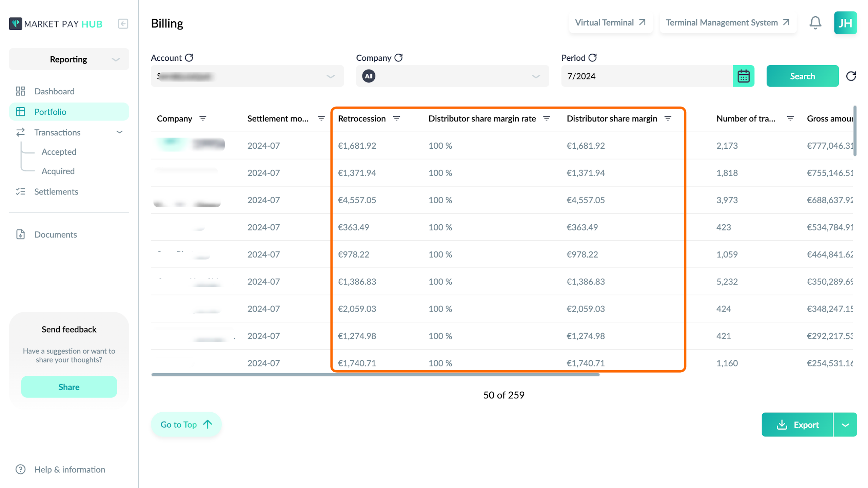
Task: Refresh results next to Search button
Action: (x=851, y=76)
